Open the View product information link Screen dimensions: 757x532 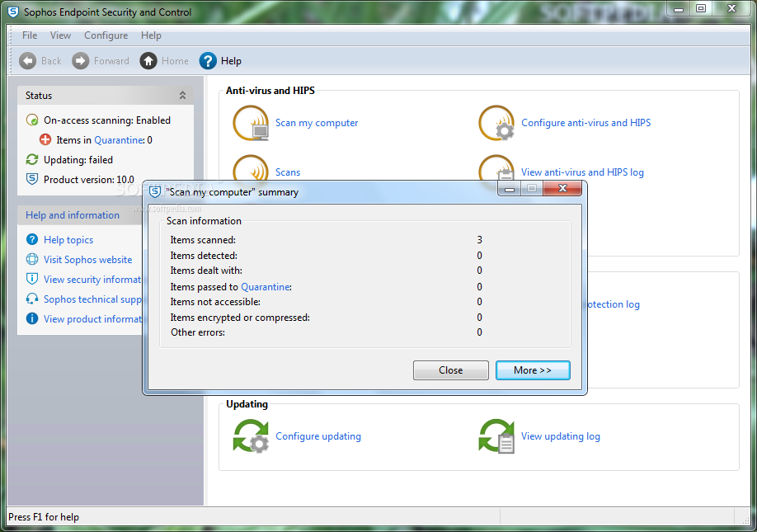[92, 319]
